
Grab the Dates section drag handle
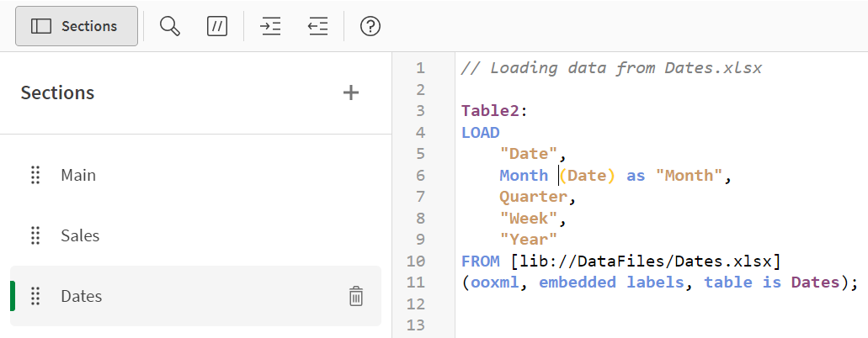click(35, 296)
